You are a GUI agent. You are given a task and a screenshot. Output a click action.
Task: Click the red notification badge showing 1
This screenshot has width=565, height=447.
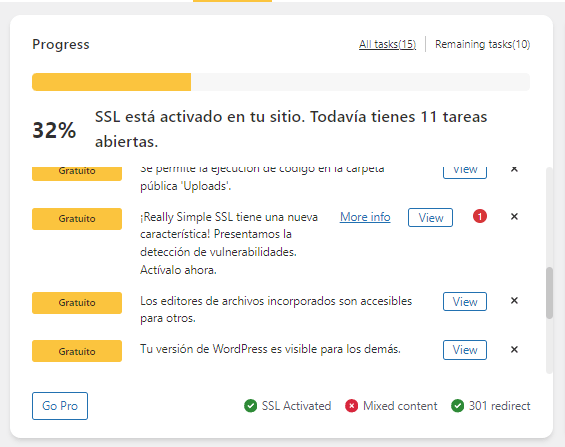pyautogui.click(x=480, y=216)
